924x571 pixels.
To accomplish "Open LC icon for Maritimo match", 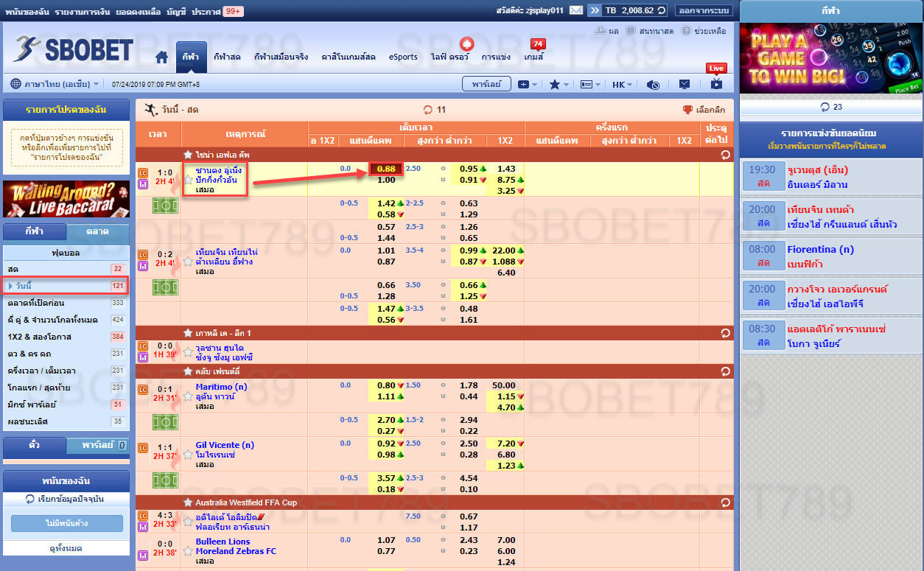I will (x=143, y=390).
